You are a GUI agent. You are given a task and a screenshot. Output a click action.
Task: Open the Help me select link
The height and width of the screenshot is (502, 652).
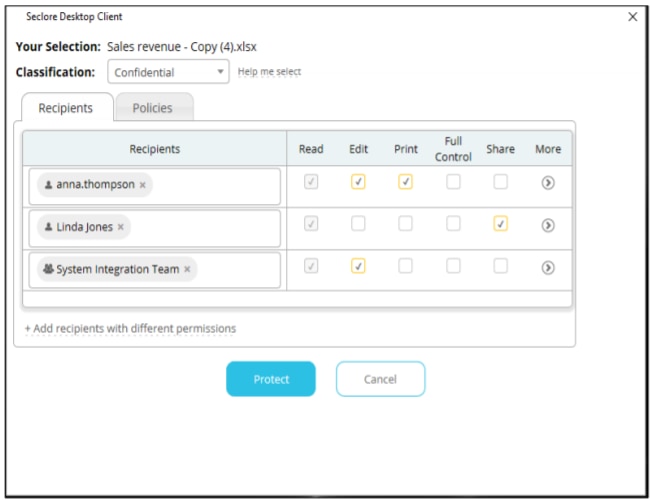[269, 72]
